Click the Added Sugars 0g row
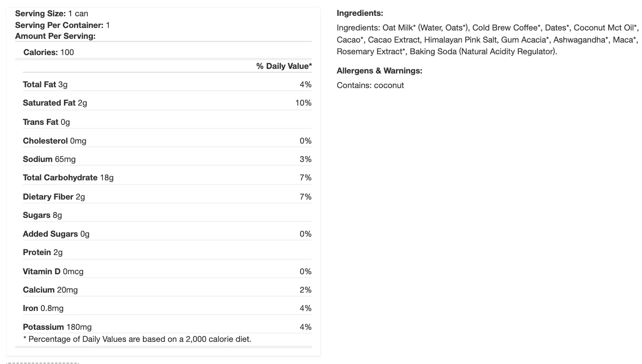Image resolution: width=642 pixels, height=364 pixels. tap(56, 234)
